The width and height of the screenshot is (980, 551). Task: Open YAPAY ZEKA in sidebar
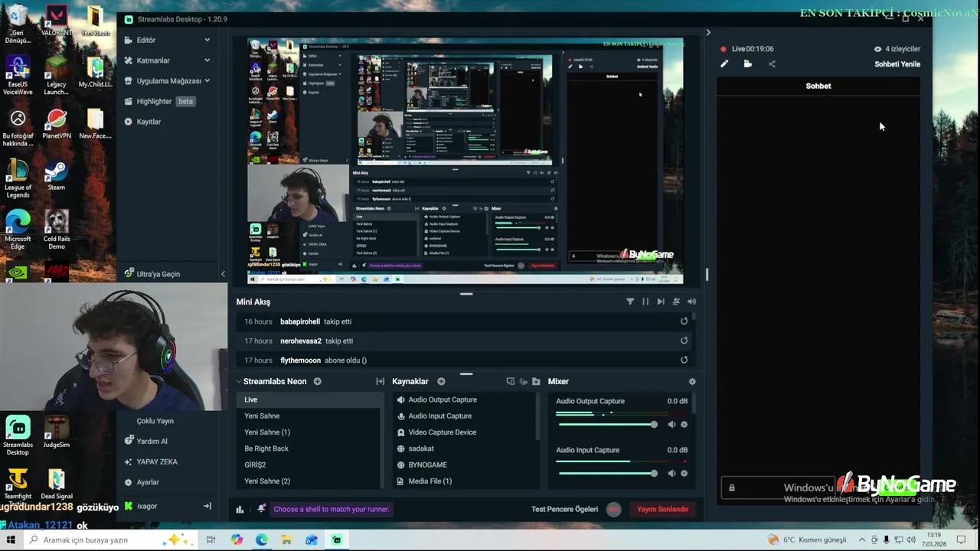pyautogui.click(x=151, y=461)
